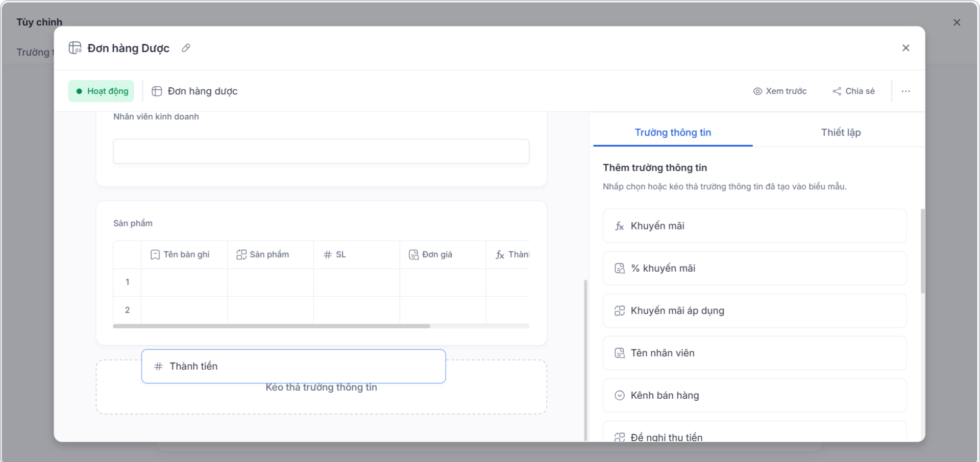Click the form canvas vertical scrollbar

tap(585, 360)
